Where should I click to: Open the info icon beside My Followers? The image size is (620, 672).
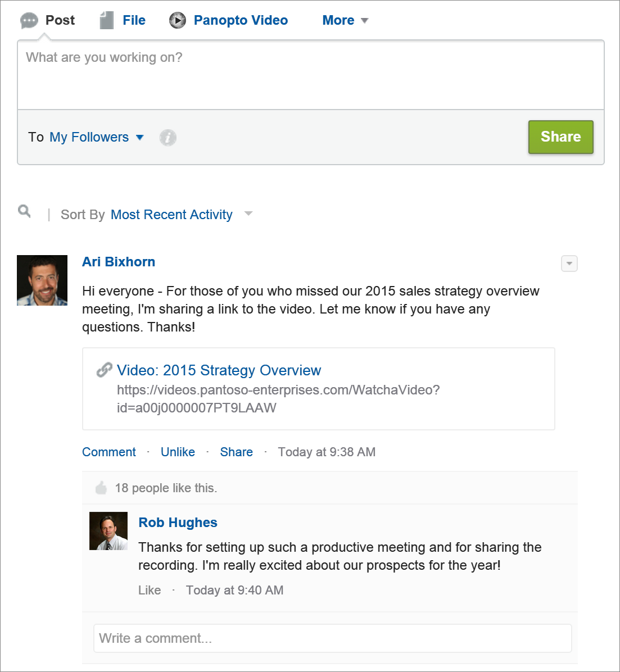(168, 138)
